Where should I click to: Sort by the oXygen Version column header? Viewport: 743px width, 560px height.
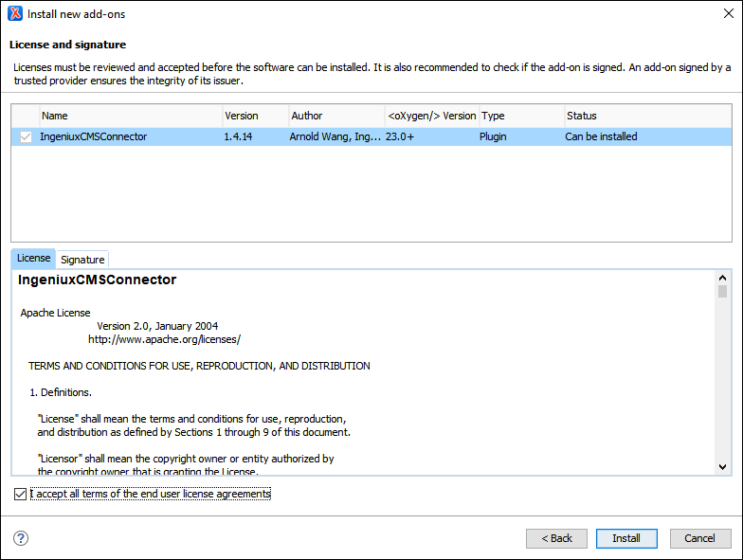click(432, 116)
